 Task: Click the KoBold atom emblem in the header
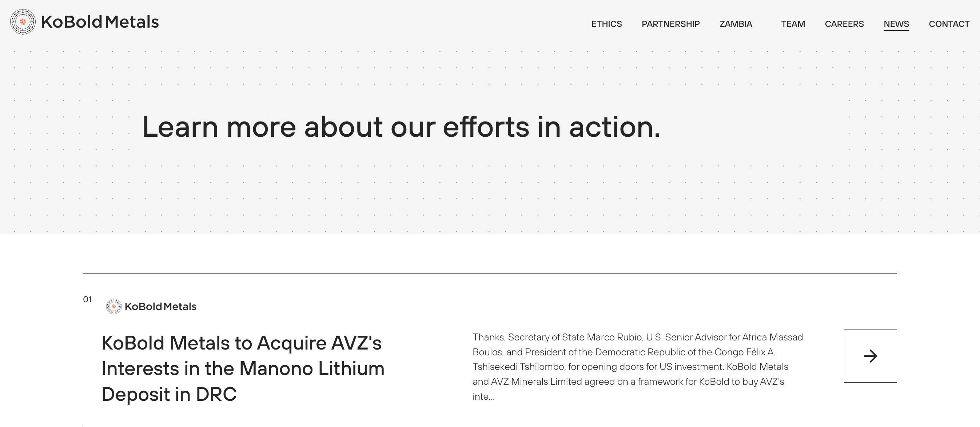coord(23,22)
